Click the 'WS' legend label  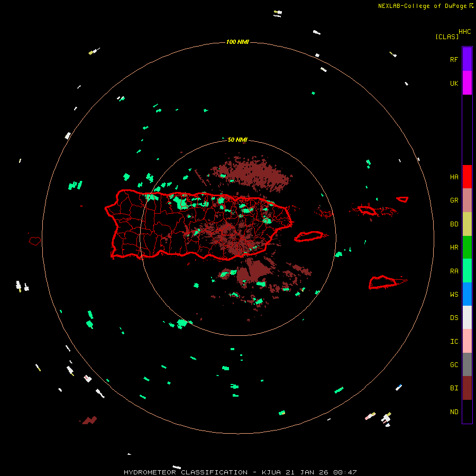tap(454, 294)
